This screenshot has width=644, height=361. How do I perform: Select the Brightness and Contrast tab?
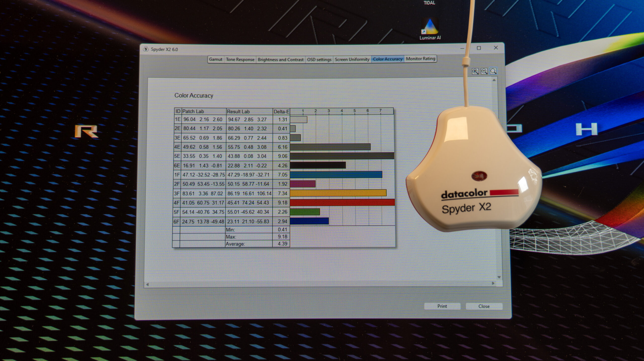pyautogui.click(x=280, y=60)
